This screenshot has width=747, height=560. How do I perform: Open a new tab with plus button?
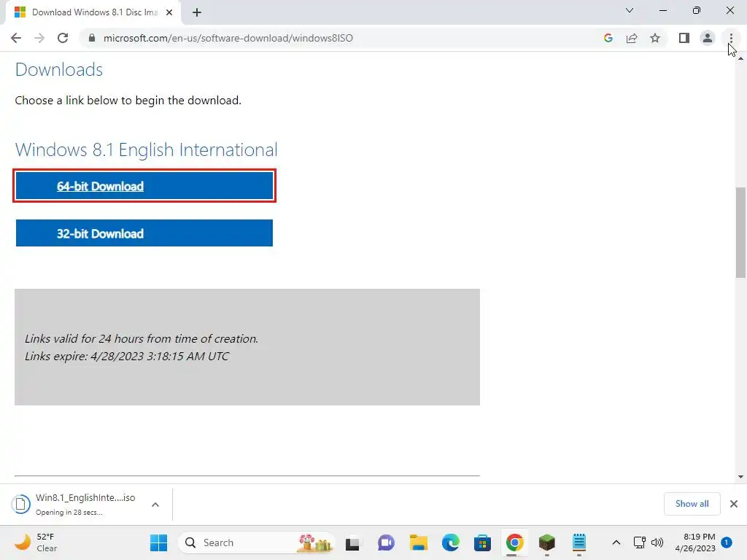197,12
